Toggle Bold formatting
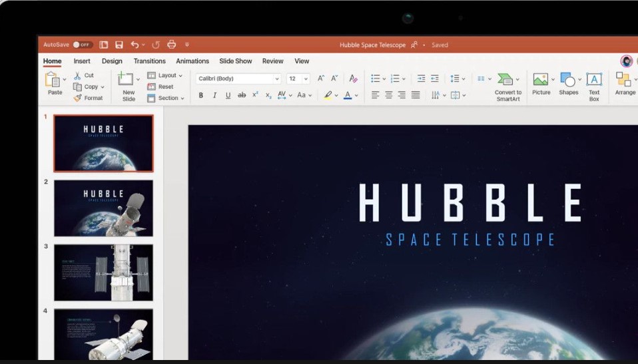Screen dimensions: 638x364 point(200,95)
